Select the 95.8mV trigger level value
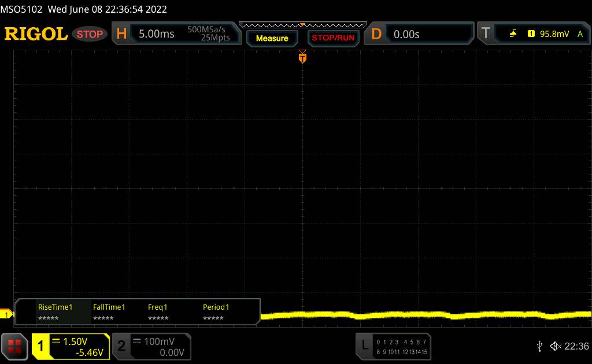The width and height of the screenshot is (592, 364). (554, 34)
